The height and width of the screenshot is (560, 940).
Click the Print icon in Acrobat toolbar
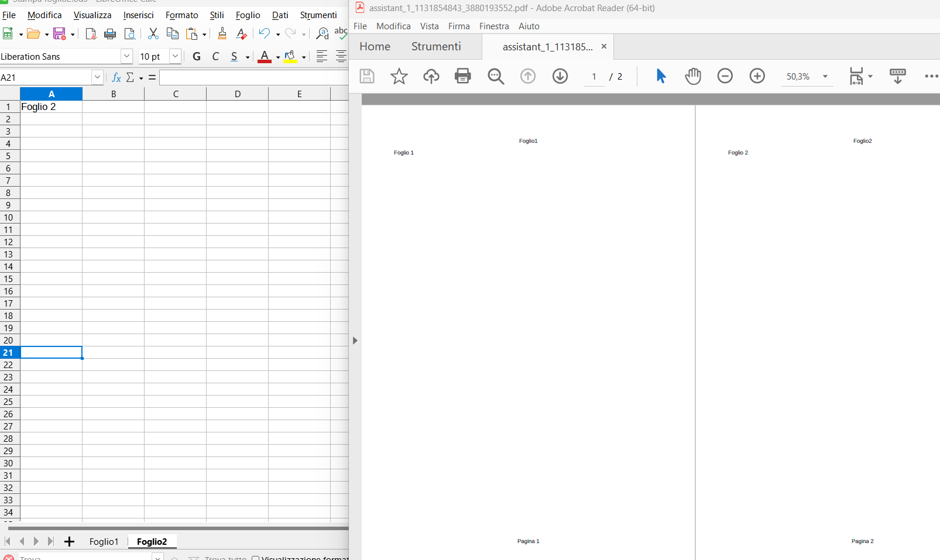(462, 76)
